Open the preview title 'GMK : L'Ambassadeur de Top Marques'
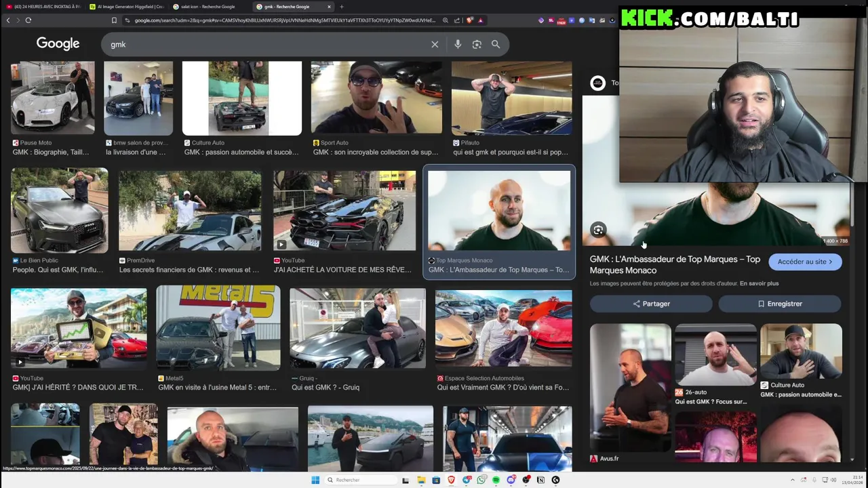 [x=675, y=264]
